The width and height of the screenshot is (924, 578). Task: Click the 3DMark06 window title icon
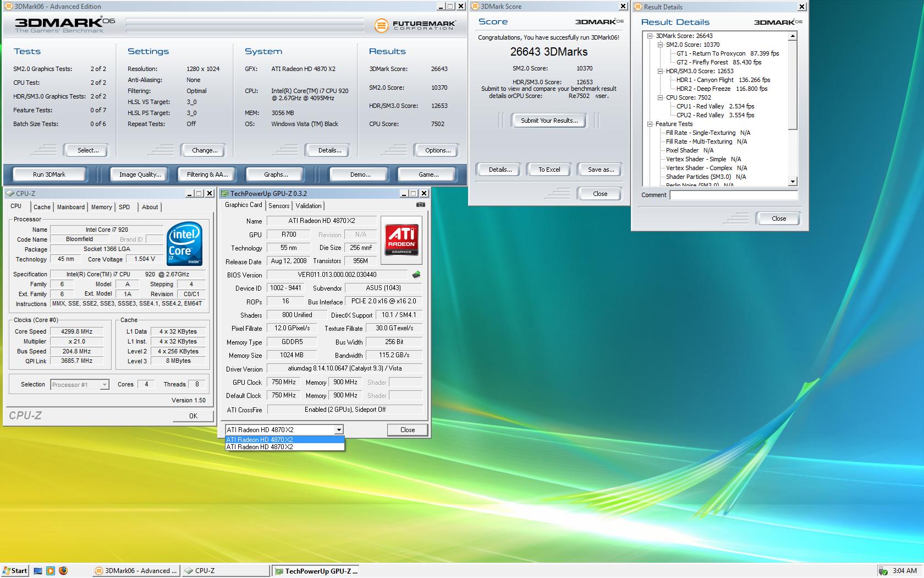pyautogui.click(x=8, y=7)
